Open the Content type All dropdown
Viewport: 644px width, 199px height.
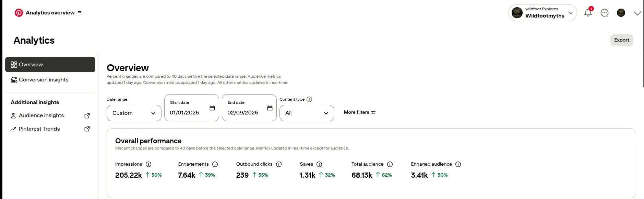(307, 113)
